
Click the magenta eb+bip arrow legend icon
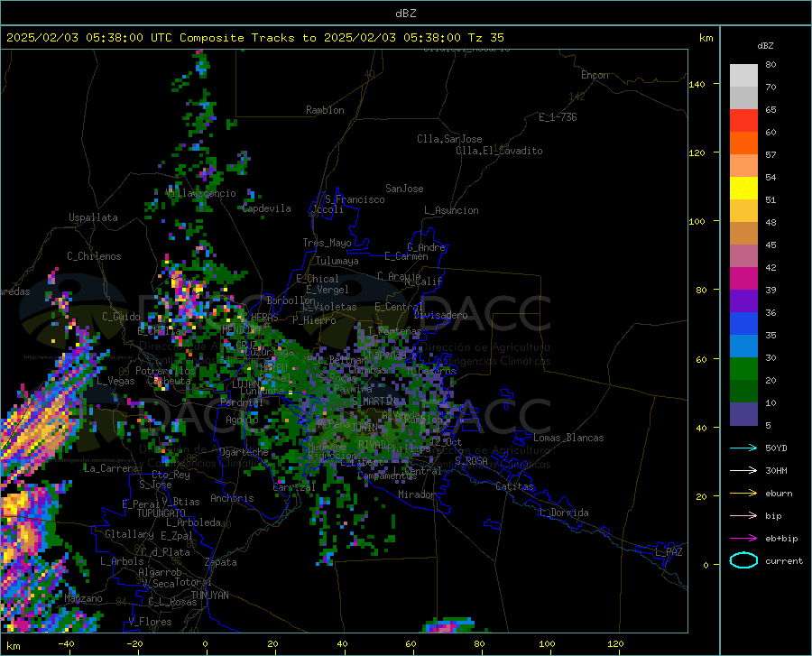point(743,539)
